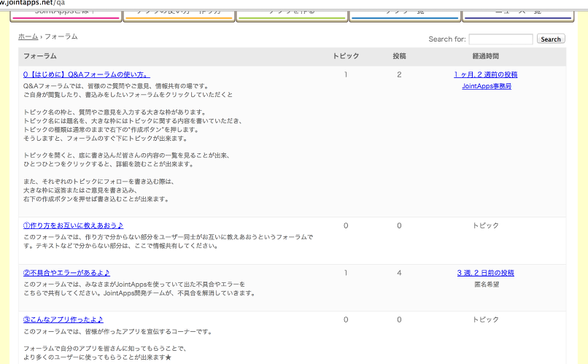View the 1ヶ月2週前の投稿 latest post link
The width and height of the screenshot is (588, 364).
(x=485, y=74)
